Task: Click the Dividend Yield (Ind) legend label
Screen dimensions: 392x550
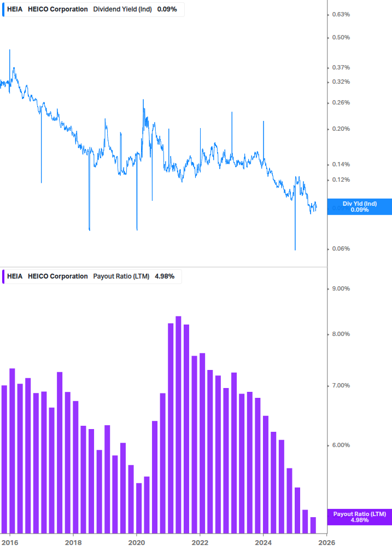Action: click(x=122, y=9)
